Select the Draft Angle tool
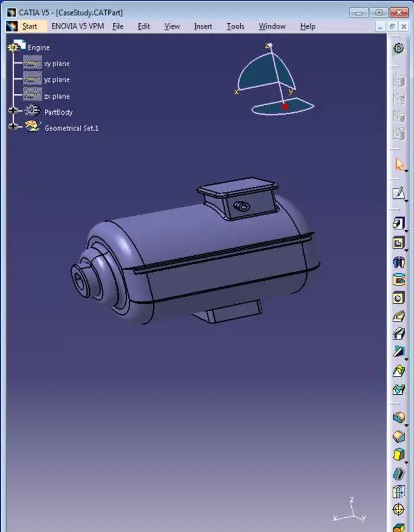414x532 pixels. pos(399,455)
